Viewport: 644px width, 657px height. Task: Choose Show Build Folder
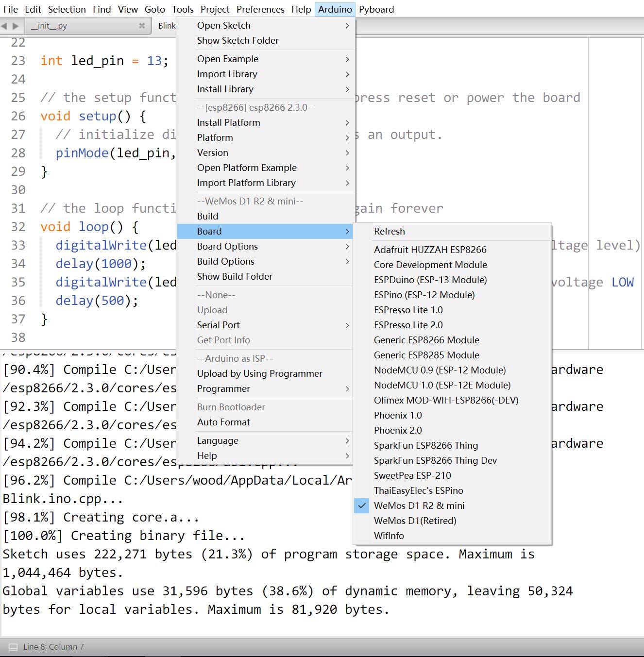tap(266, 276)
